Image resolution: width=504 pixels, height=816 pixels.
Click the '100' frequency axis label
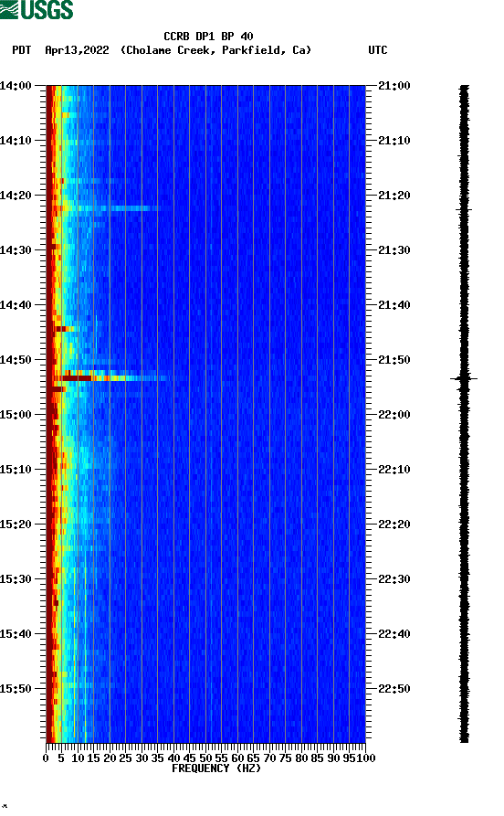pyautogui.click(x=366, y=758)
